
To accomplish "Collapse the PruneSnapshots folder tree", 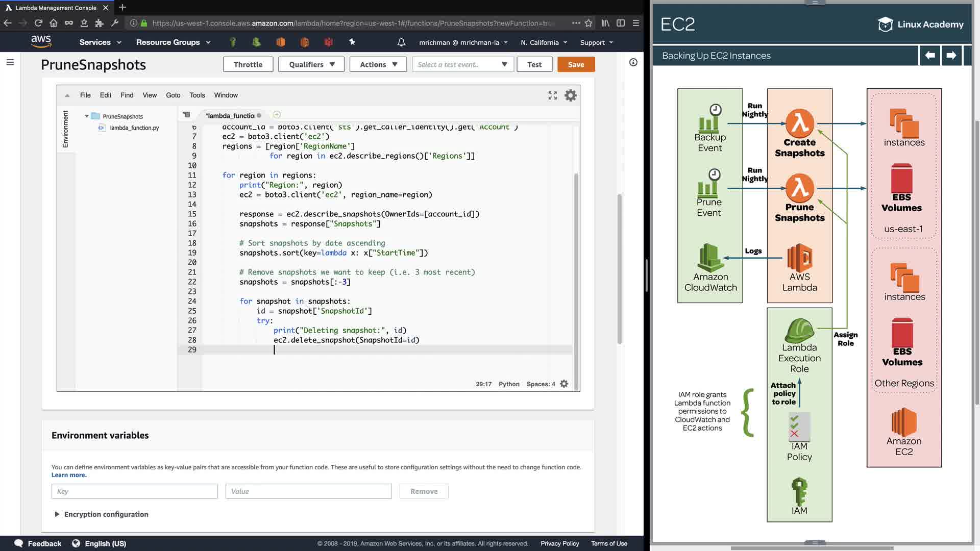I will [87, 116].
